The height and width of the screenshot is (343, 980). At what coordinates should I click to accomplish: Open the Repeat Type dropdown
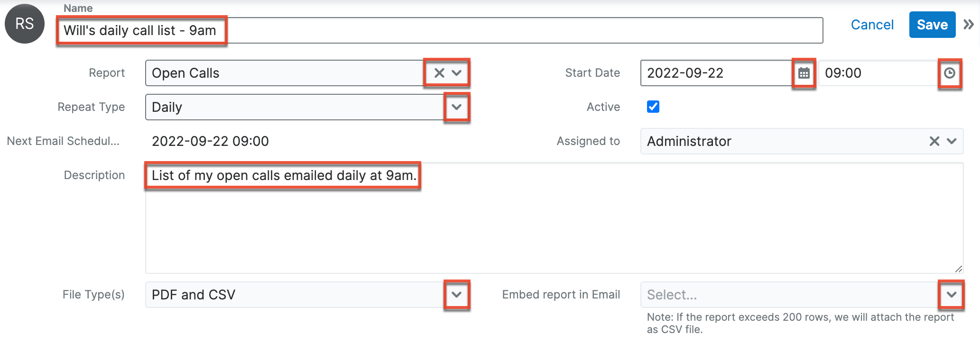456,107
